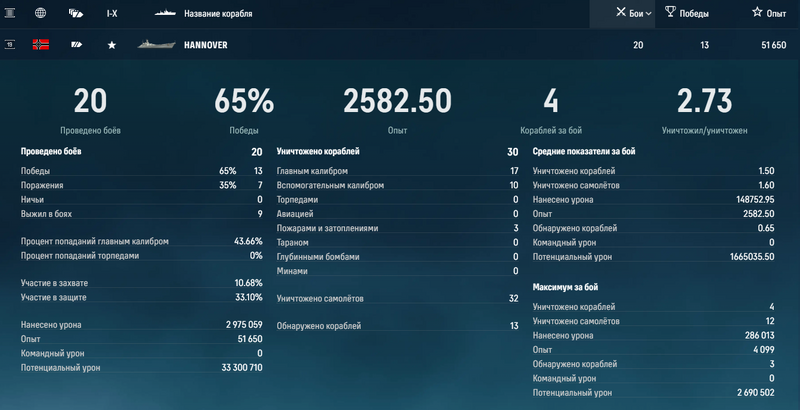The image size is (800, 410).
Task: Sort by tier using I-X header
Action: coord(111,14)
